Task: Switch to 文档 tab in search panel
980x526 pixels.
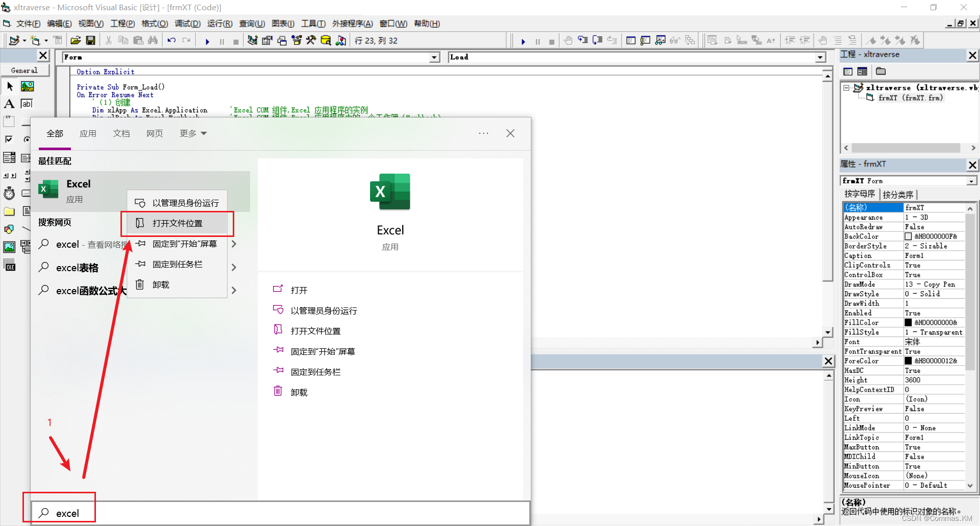Action: tap(121, 133)
